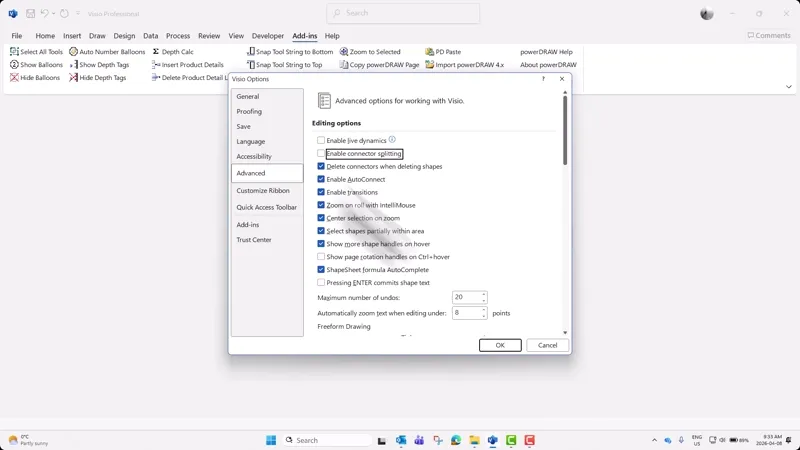Image resolution: width=800 pixels, height=450 pixels.
Task: Click the Select All Tools icon
Action: [x=14, y=52]
